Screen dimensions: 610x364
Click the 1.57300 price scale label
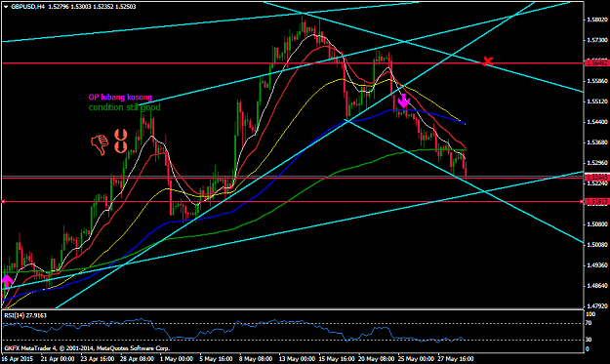(596, 40)
